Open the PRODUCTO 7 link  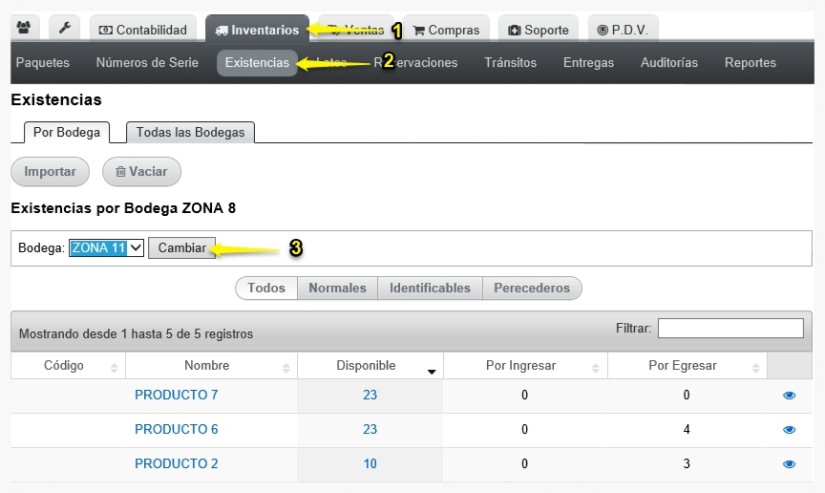(176, 395)
